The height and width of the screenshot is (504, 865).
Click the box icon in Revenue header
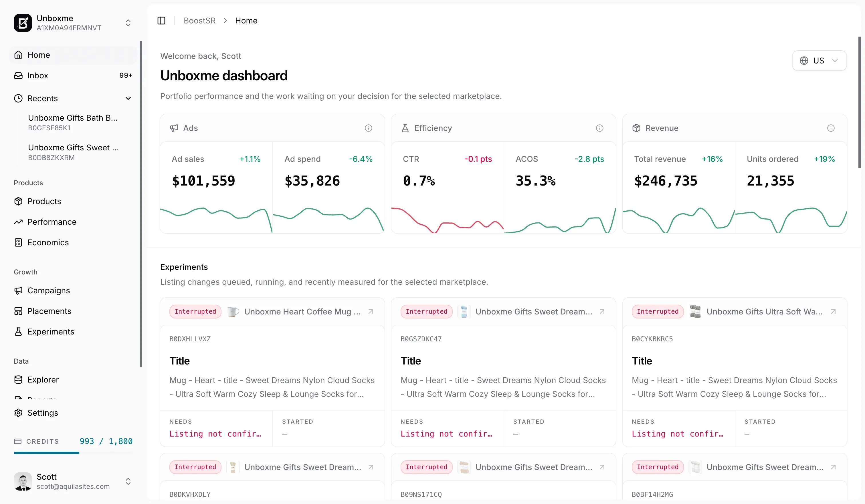pos(636,128)
